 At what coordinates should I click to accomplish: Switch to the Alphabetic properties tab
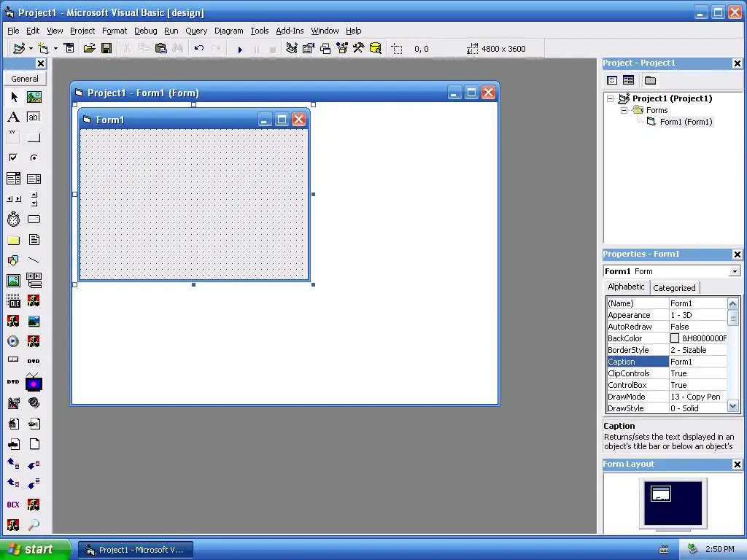click(x=626, y=287)
